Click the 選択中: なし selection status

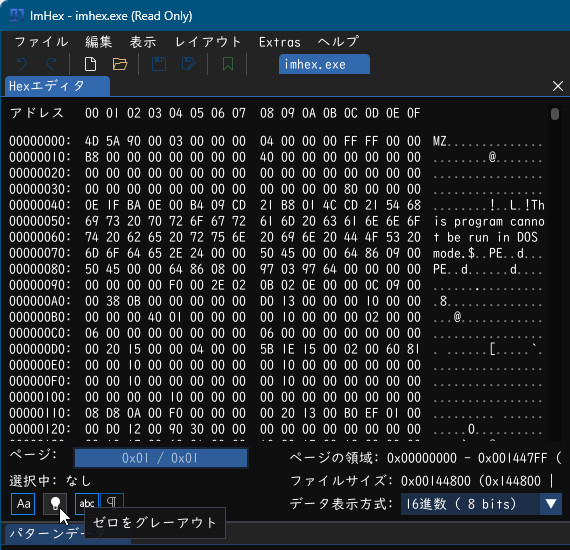point(51,481)
